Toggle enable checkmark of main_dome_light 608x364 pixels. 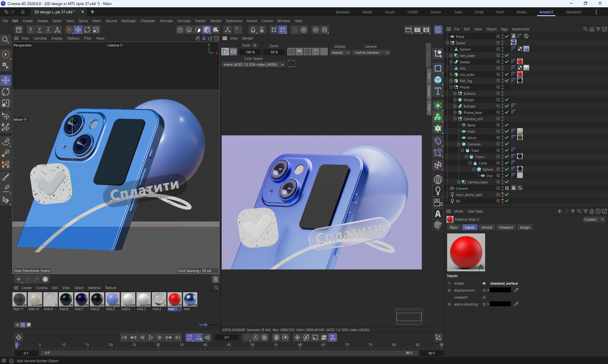507,194
